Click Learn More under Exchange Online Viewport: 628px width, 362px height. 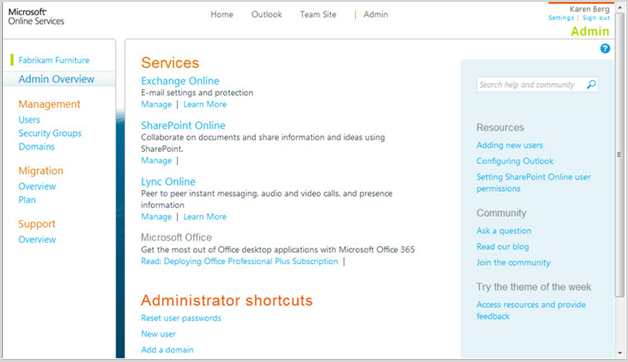point(205,105)
